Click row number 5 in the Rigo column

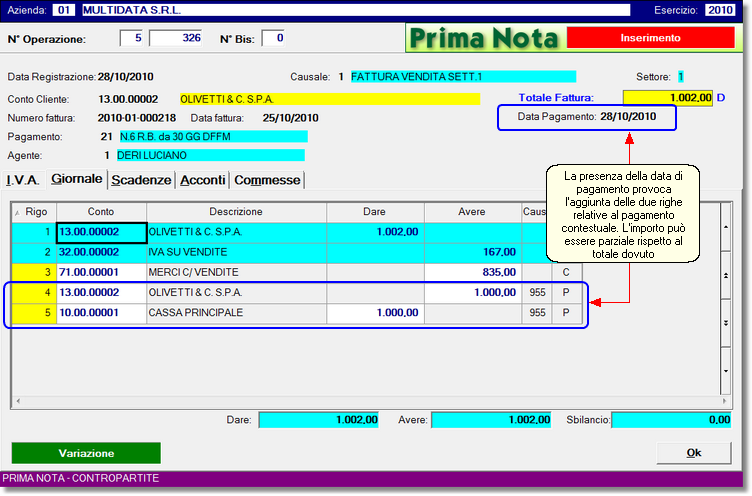coord(34,313)
